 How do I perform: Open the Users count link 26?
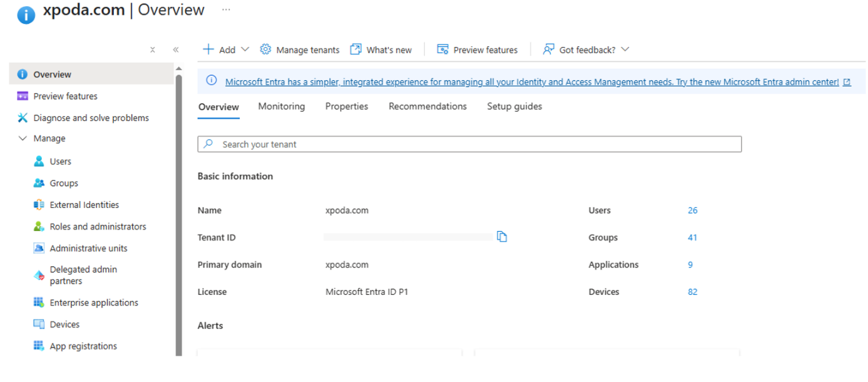point(692,210)
